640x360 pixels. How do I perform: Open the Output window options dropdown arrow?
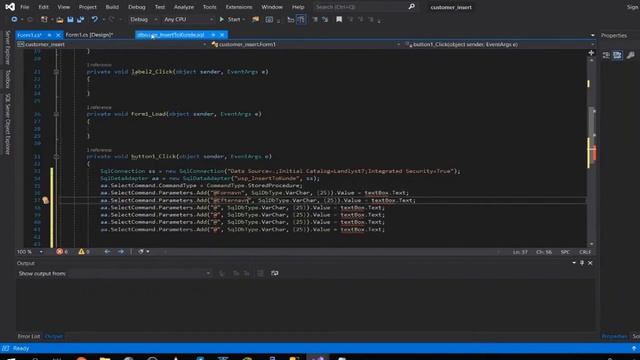pos(574,263)
